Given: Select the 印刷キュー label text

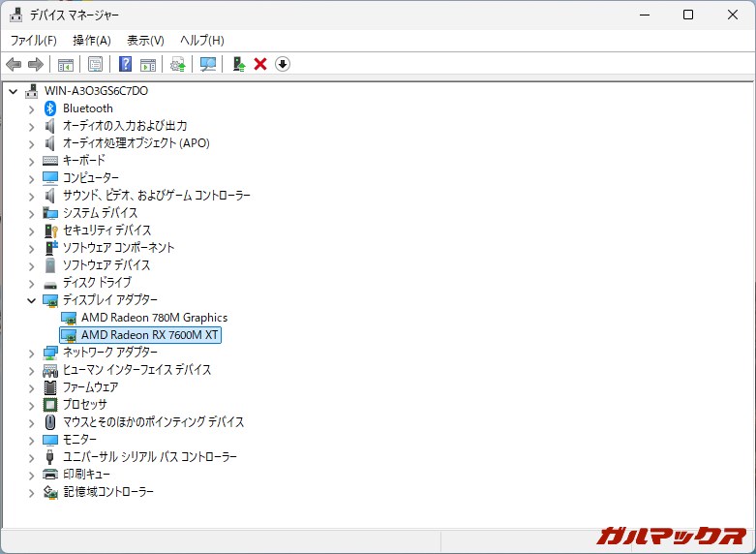Looking at the screenshot, I should 86,475.
